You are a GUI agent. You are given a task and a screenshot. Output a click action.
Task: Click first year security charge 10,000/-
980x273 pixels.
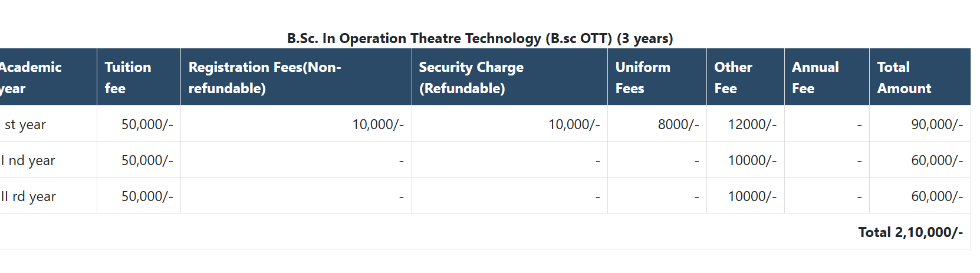574,124
